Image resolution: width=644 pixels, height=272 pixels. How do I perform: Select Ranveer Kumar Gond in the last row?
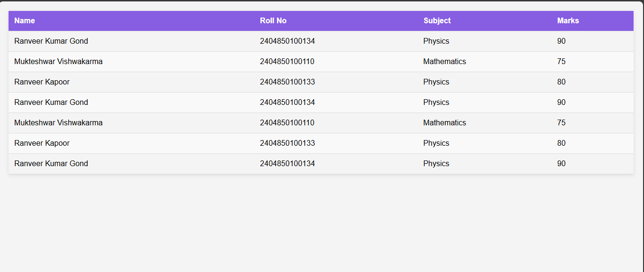(x=51, y=164)
